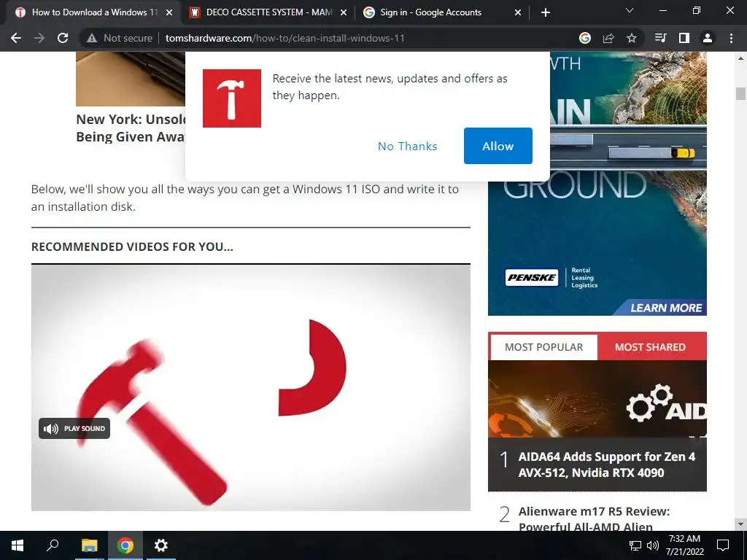Click the AIDA64 article thumbnail image
This screenshot has width=747, height=560.
point(597,399)
